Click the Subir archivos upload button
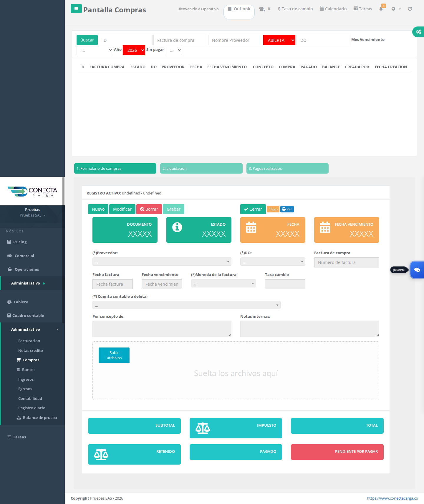 pyautogui.click(x=114, y=355)
